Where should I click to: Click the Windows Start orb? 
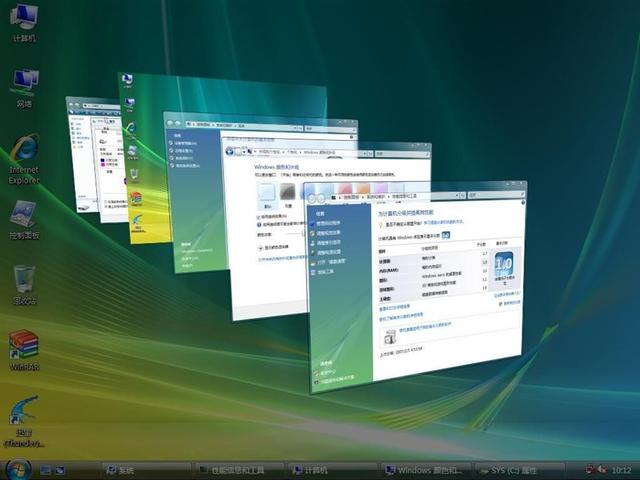pos(17,469)
